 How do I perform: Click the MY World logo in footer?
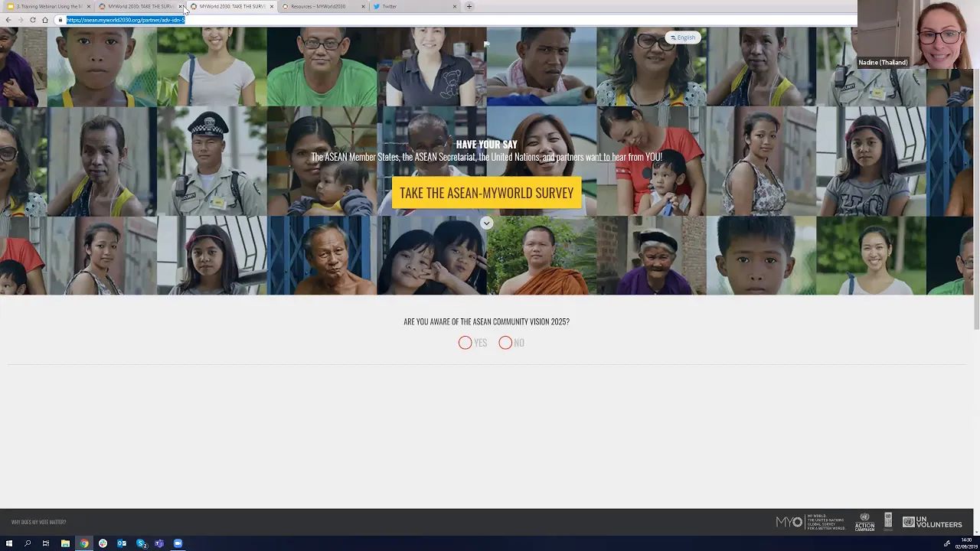(810, 522)
